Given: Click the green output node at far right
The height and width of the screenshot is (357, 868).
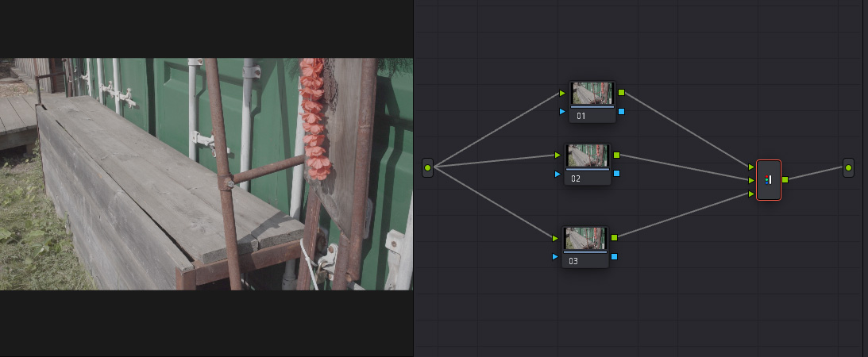Looking at the screenshot, I should 849,167.
